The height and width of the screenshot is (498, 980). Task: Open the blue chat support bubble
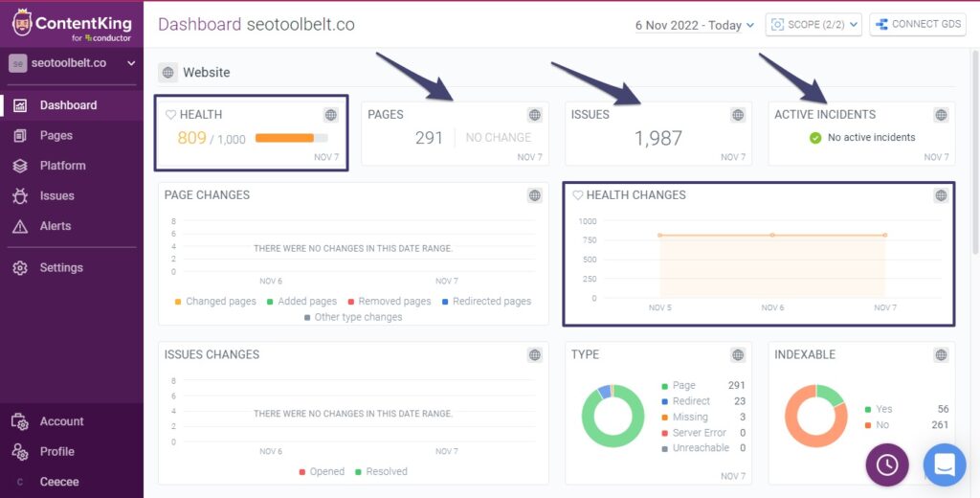coord(945,464)
